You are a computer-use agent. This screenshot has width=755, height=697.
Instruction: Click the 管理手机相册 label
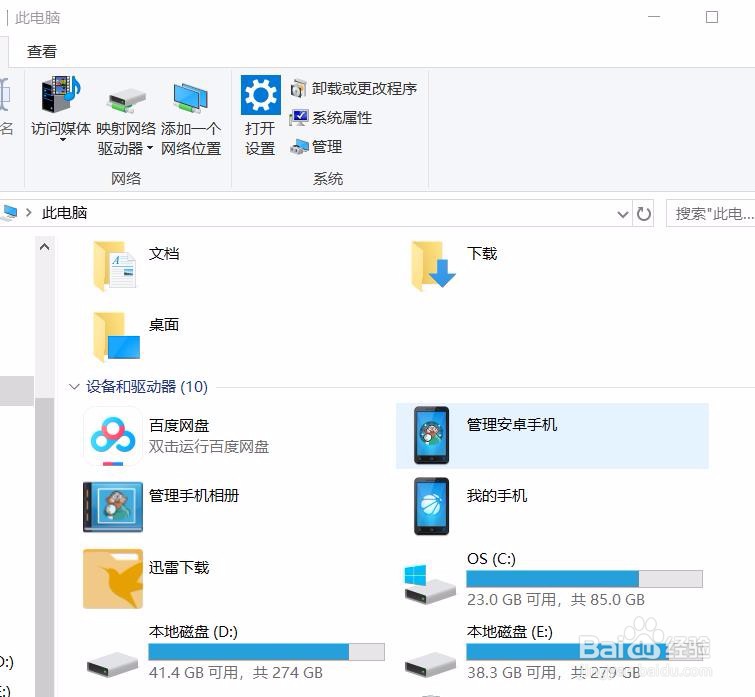tap(194, 495)
